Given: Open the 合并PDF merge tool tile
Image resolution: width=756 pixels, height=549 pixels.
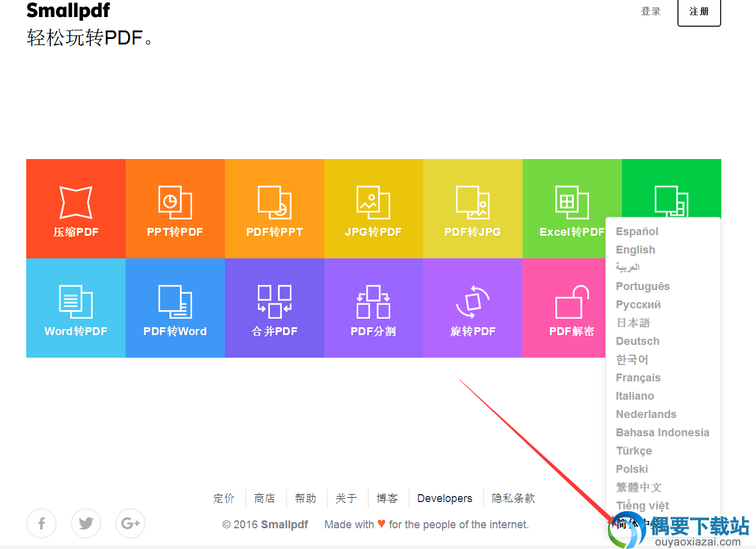Looking at the screenshot, I should click(274, 308).
